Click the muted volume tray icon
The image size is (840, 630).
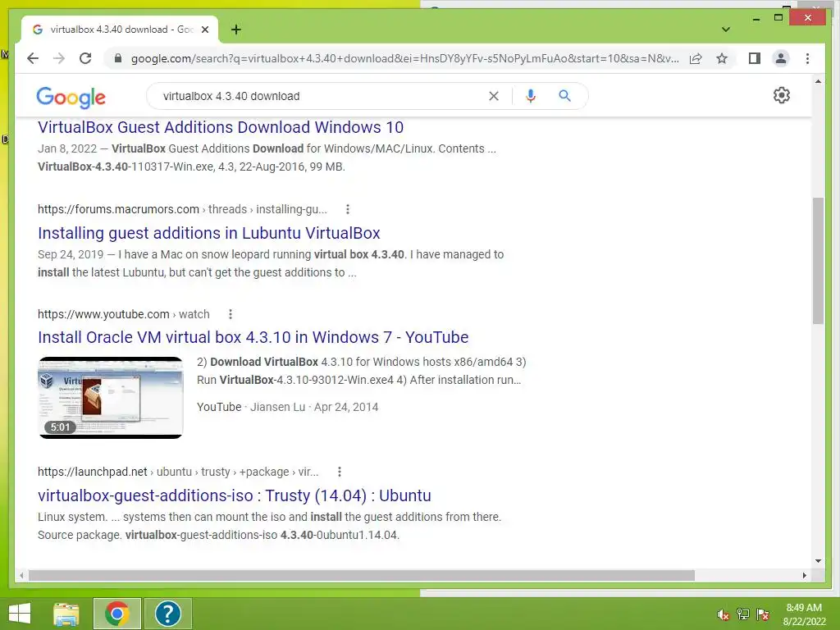pyautogui.click(x=724, y=615)
